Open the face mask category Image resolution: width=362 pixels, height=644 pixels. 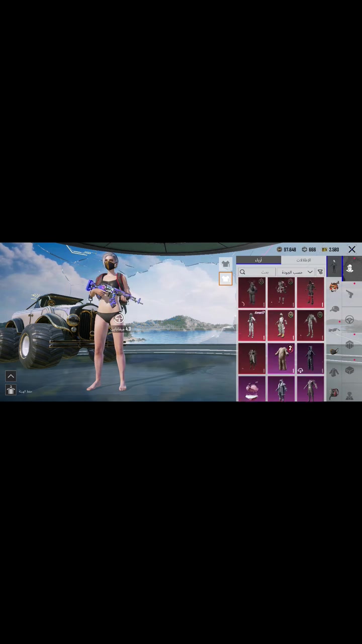pyautogui.click(x=334, y=351)
